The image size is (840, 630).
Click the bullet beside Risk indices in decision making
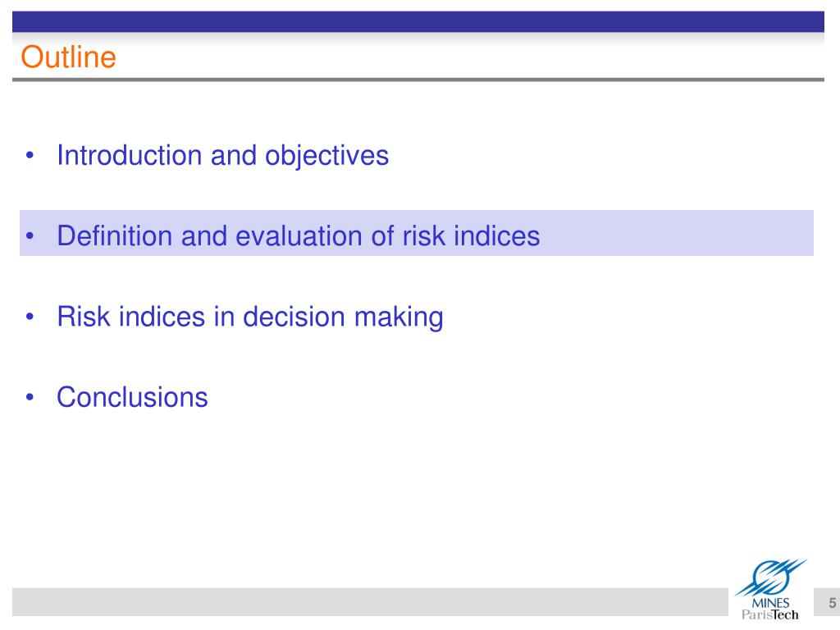pos(30,317)
